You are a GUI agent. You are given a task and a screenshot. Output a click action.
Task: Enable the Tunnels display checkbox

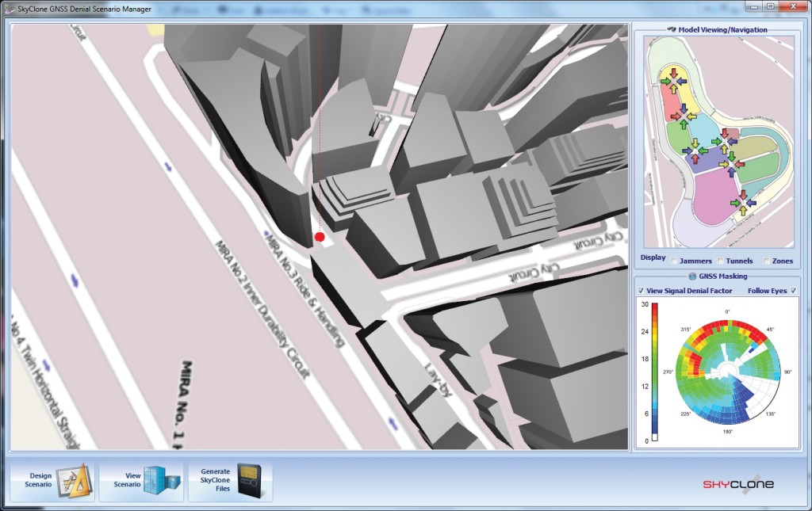coord(720,261)
